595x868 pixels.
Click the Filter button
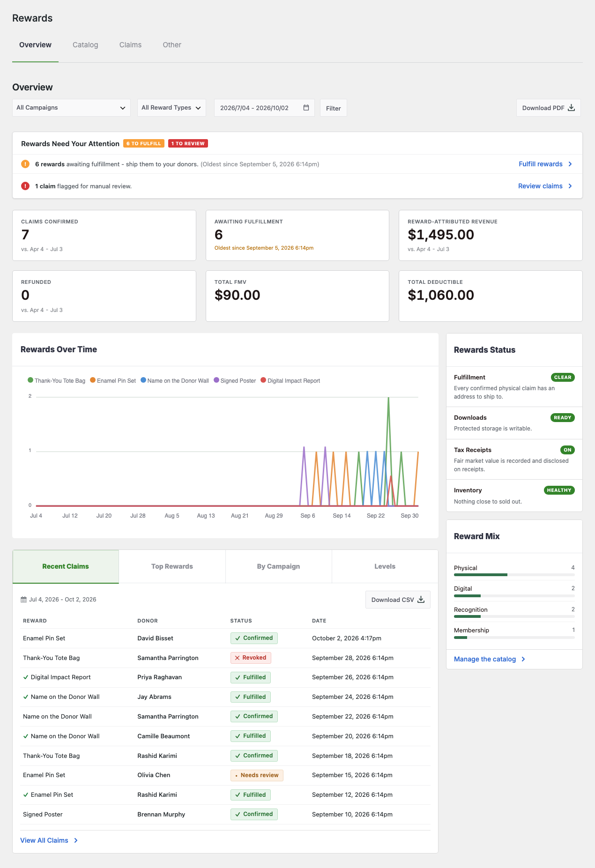[334, 108]
